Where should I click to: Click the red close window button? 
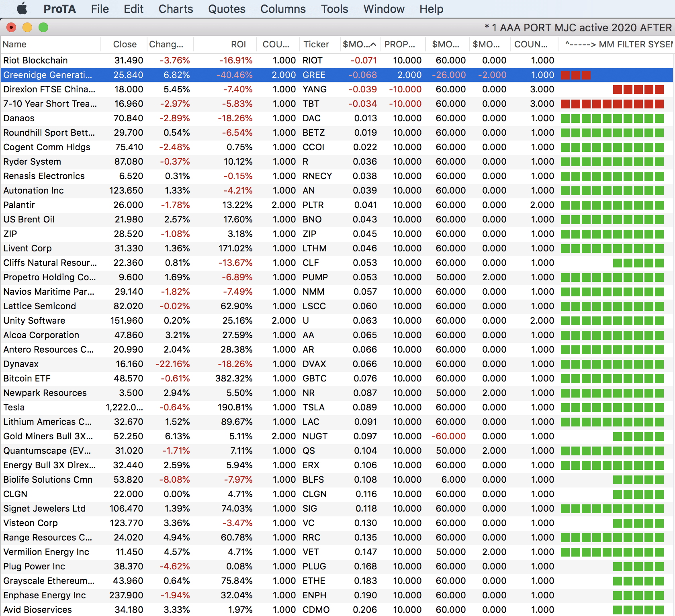pyautogui.click(x=11, y=27)
